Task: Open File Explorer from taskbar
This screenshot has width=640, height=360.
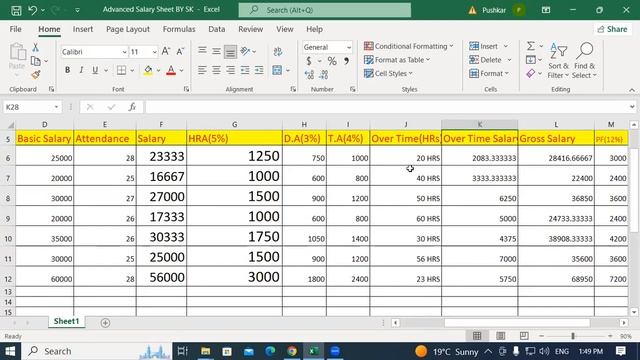Action: (205, 351)
